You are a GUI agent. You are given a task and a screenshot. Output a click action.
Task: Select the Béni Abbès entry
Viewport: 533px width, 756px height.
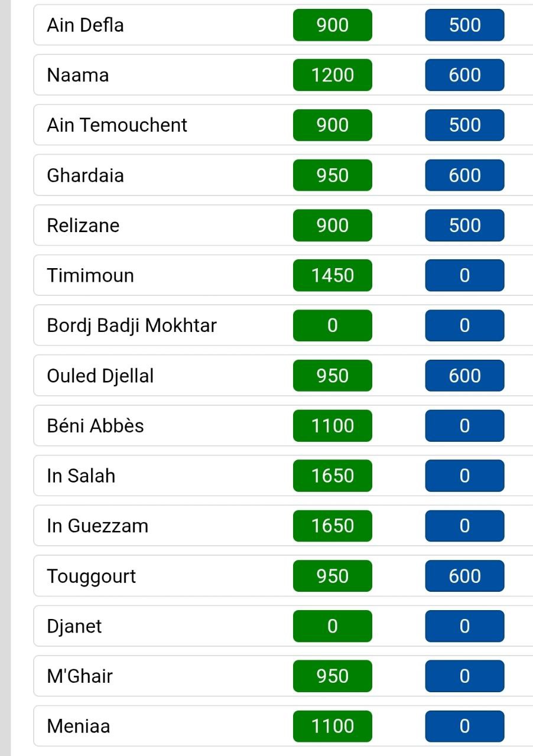coord(284,426)
